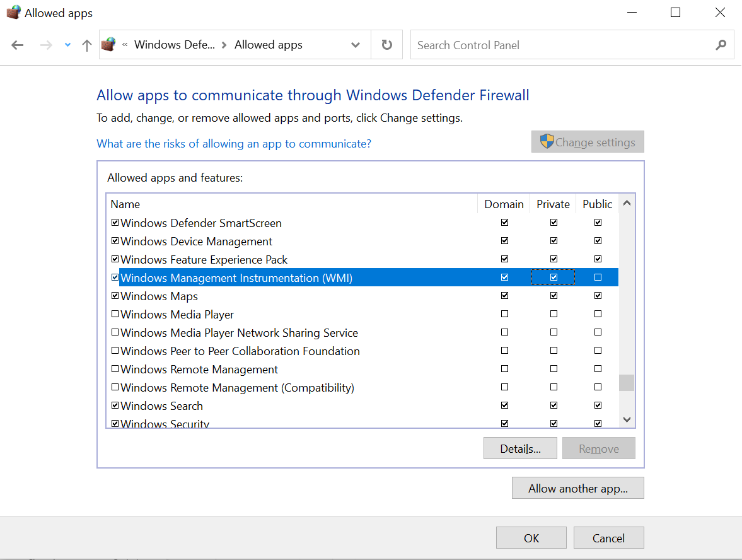The width and height of the screenshot is (742, 560).
Task: Maximize the Allowed apps window
Action: coord(676,13)
